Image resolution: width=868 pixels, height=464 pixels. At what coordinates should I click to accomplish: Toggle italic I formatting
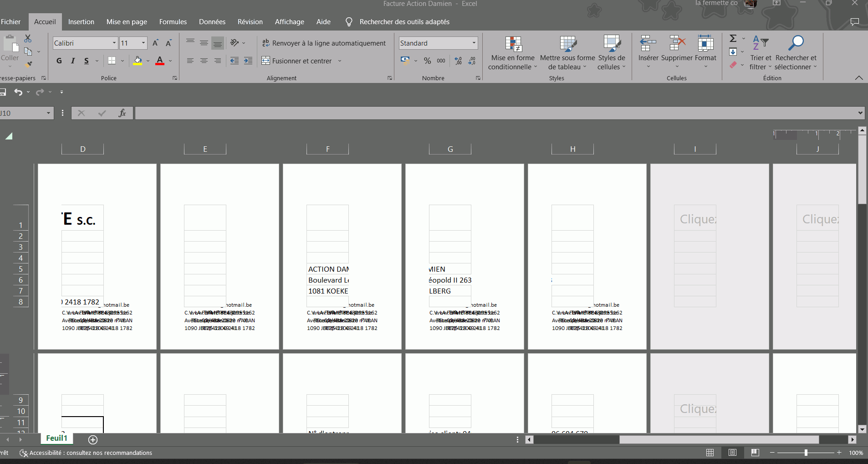[73, 61]
